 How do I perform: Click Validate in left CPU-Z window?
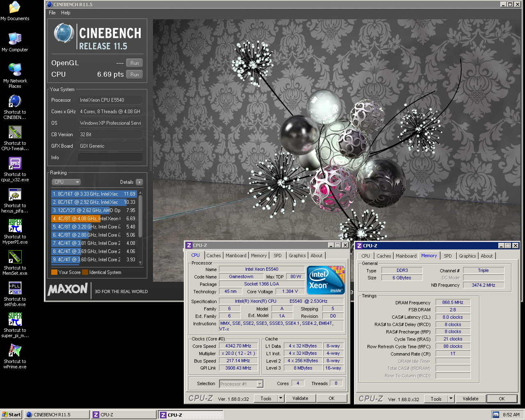click(300, 398)
